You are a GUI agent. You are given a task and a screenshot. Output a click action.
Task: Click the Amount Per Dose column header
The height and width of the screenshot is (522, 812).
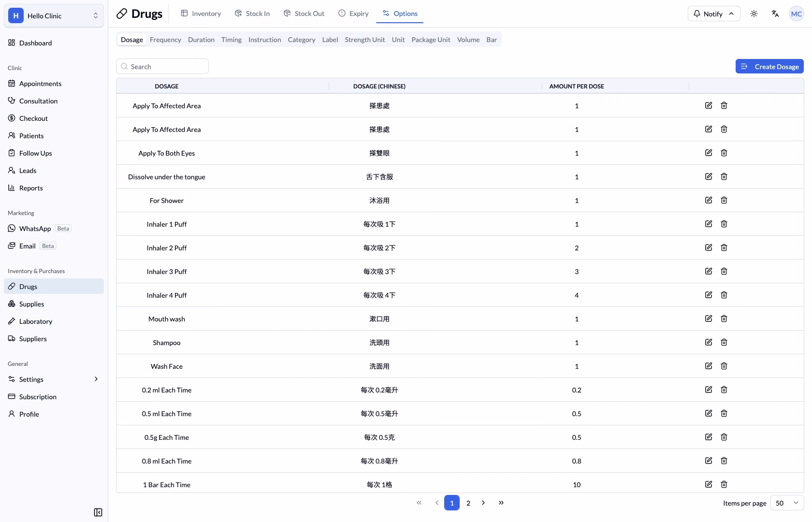[577, 86]
